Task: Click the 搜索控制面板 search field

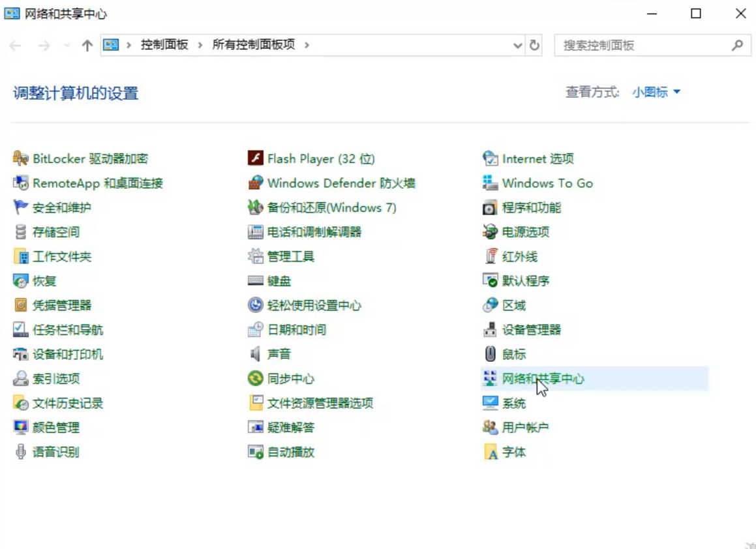Action: (643, 46)
